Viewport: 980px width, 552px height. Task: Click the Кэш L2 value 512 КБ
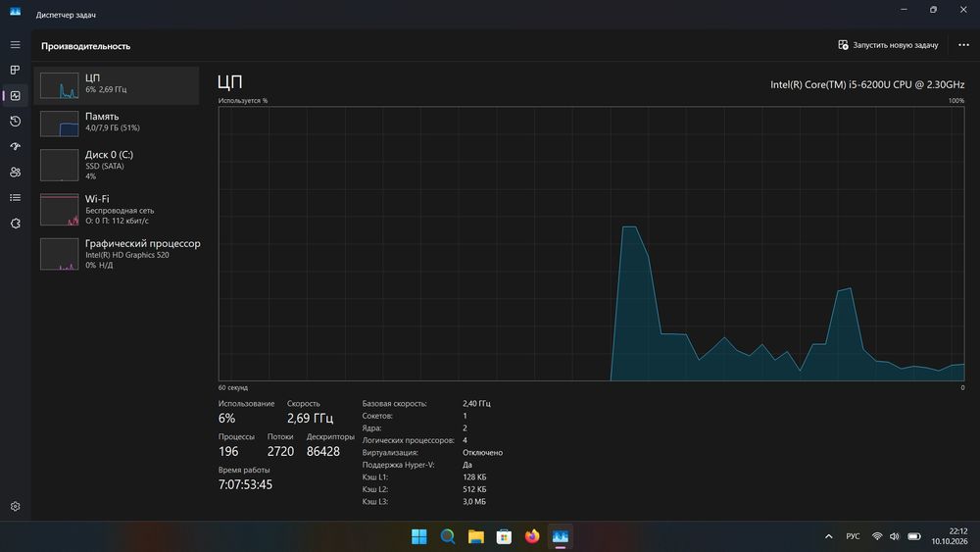point(474,489)
